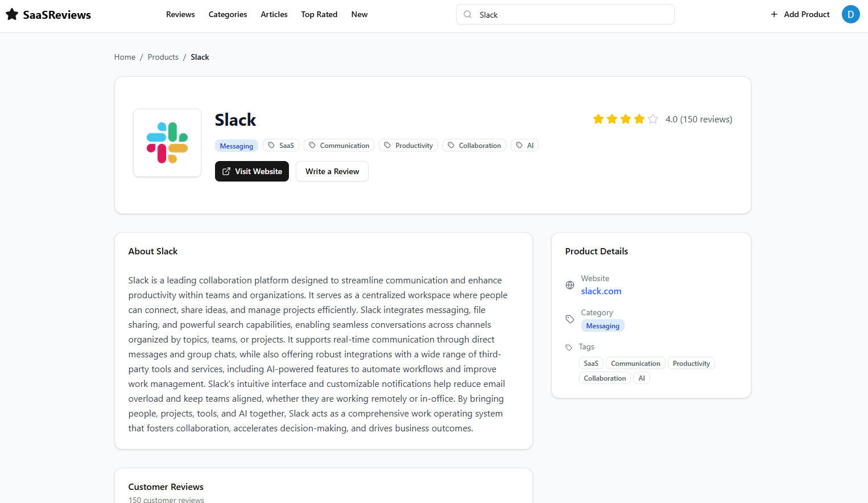Image resolution: width=868 pixels, height=503 pixels.
Task: Click the Communication tag label in the header
Action: pos(345,145)
